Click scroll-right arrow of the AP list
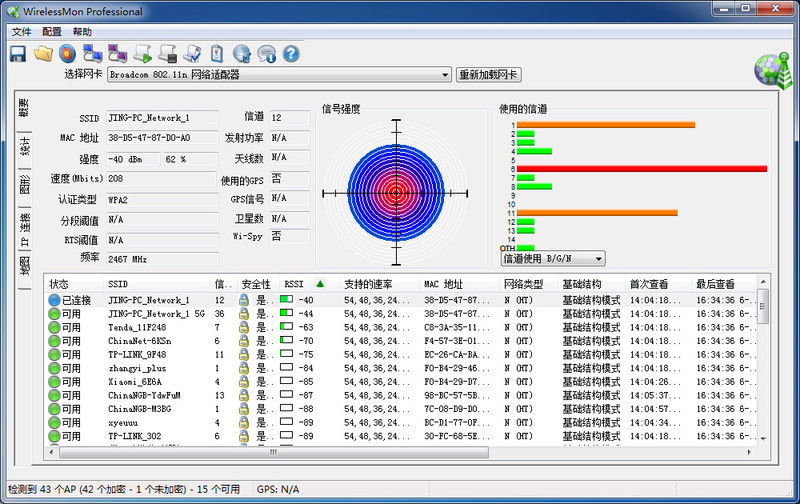This screenshot has height=504, width=800. 749,452
